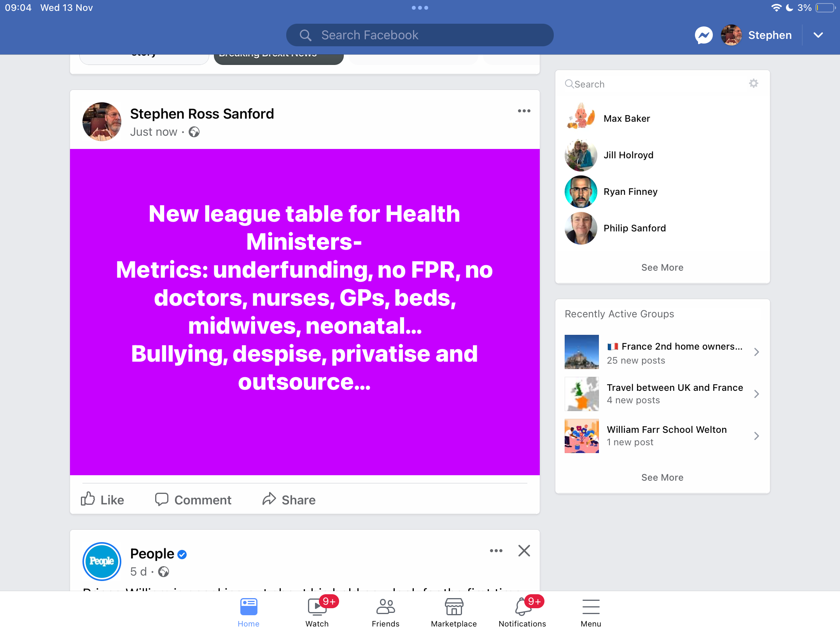
Task: Open Notifications bell in bottom bar
Action: click(522, 612)
